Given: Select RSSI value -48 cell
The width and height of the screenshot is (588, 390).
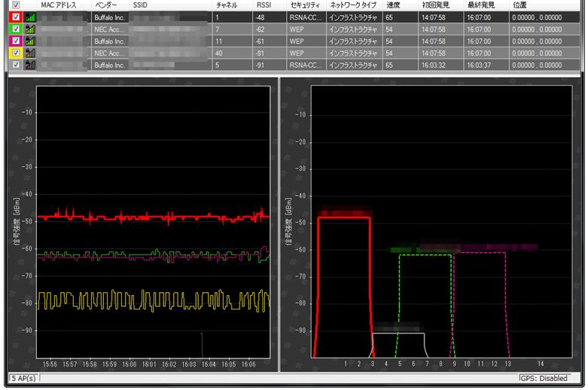Looking at the screenshot, I should [x=260, y=17].
